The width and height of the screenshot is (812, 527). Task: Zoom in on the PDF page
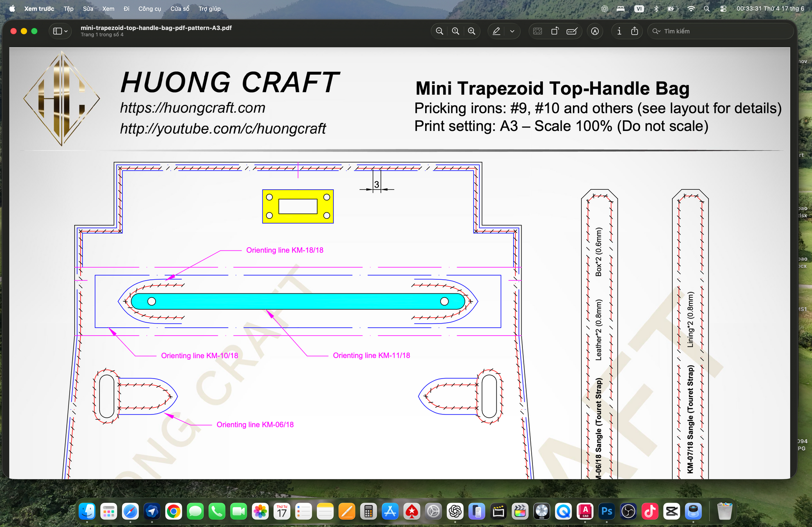(472, 31)
